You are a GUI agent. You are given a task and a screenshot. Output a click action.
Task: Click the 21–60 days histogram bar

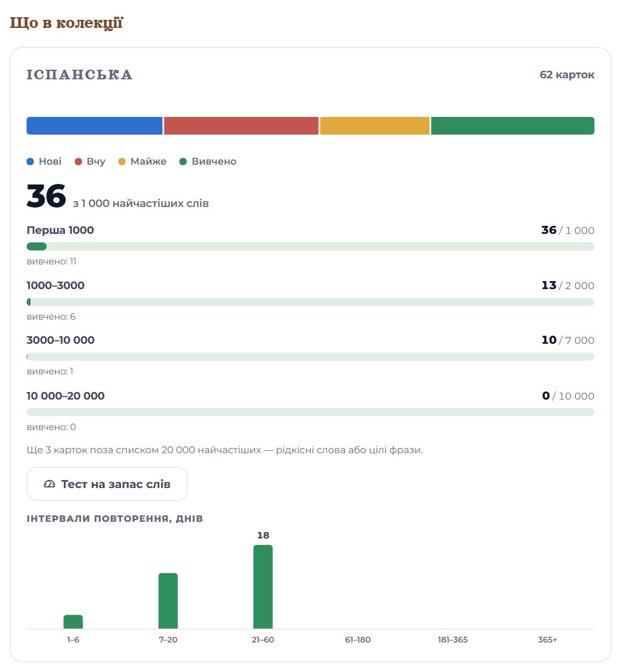[263, 587]
